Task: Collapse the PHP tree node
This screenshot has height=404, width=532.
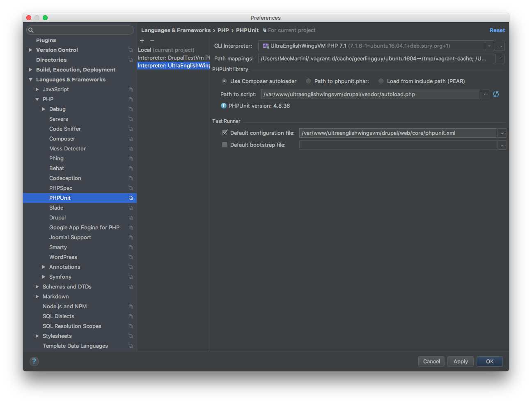Action: point(37,99)
